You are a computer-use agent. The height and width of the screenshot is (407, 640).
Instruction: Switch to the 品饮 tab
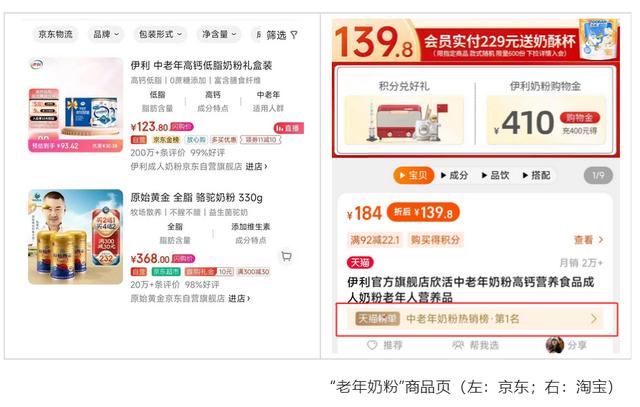495,176
